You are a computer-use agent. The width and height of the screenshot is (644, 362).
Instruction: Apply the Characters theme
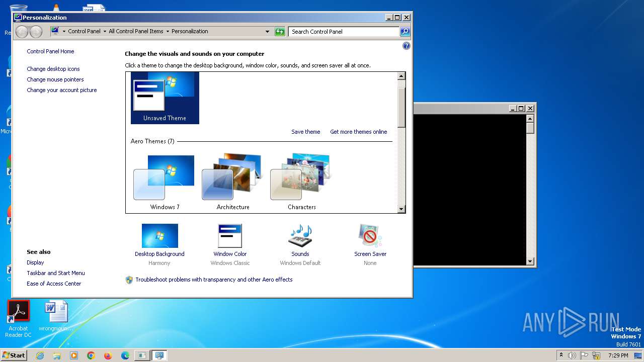click(301, 183)
